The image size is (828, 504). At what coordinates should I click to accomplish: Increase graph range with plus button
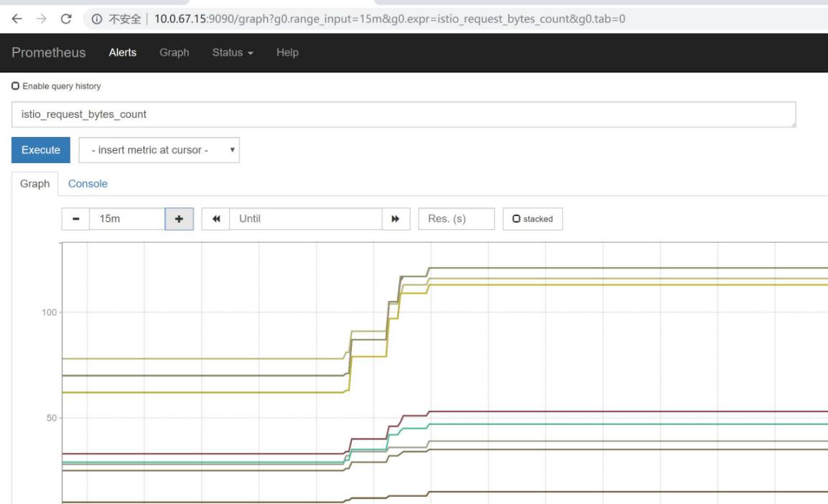point(179,219)
